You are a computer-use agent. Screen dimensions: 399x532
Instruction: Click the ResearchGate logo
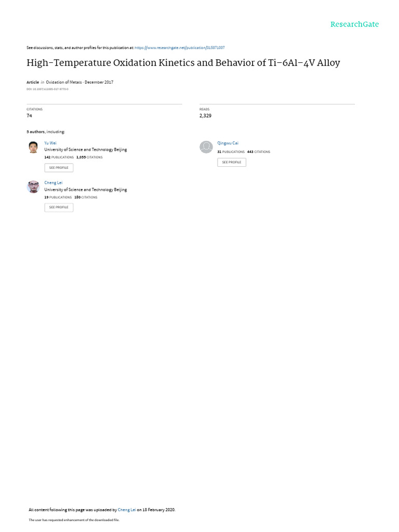point(354,24)
